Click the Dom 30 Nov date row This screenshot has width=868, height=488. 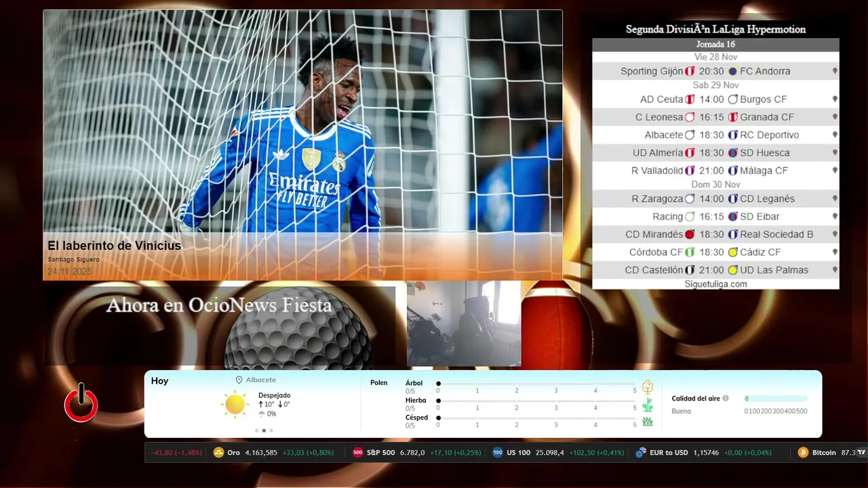(715, 184)
